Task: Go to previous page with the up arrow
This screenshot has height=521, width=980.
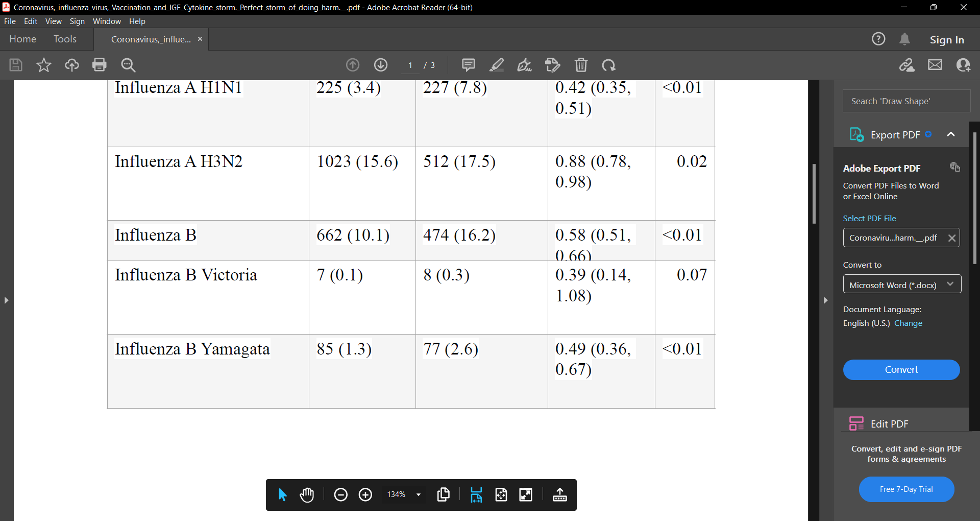Action: [353, 65]
